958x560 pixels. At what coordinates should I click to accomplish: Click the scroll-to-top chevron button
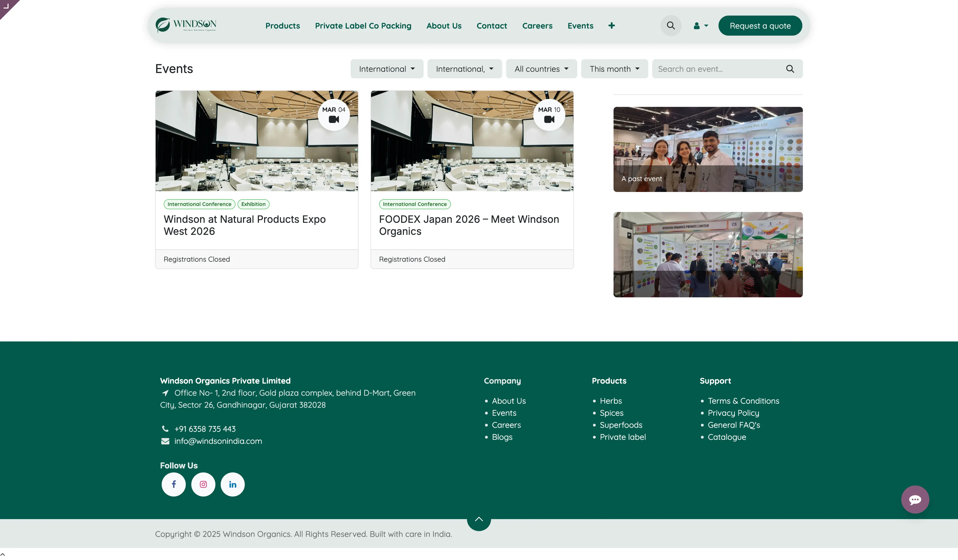click(x=478, y=519)
